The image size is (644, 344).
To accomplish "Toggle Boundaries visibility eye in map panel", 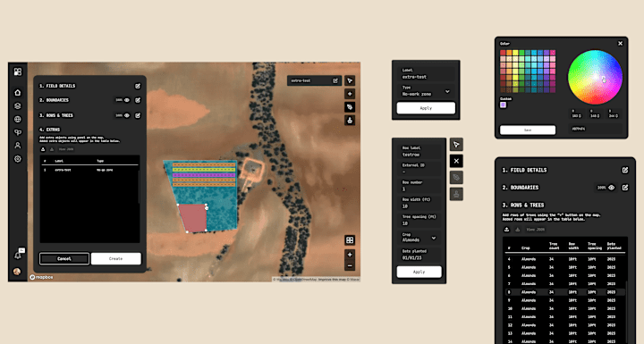I will click(127, 100).
